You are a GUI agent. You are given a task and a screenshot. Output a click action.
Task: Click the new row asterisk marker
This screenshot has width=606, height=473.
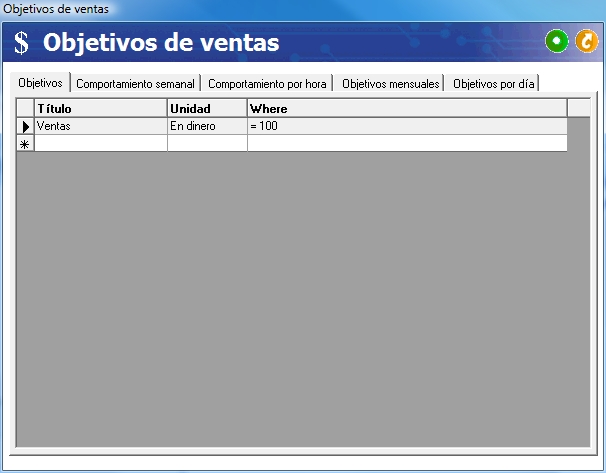coord(26,144)
